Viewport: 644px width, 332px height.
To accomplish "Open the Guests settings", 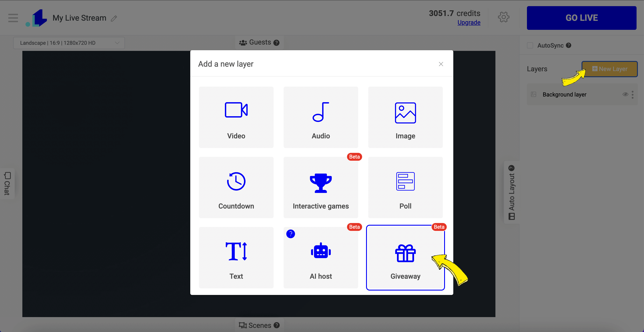I will pos(259,42).
